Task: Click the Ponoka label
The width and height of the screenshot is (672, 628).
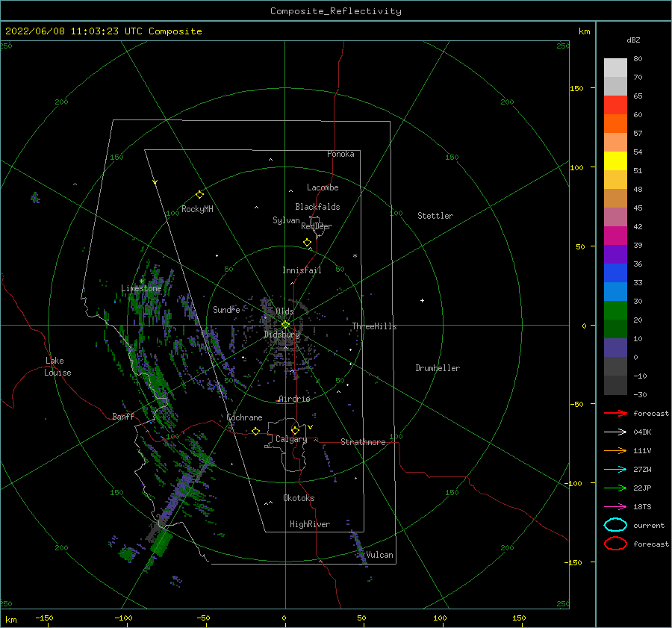Action: (x=340, y=154)
